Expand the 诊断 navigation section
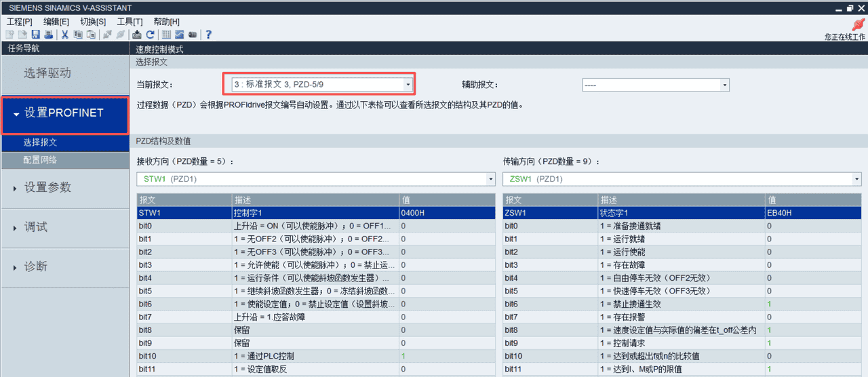The height and width of the screenshot is (377, 868). point(64,266)
